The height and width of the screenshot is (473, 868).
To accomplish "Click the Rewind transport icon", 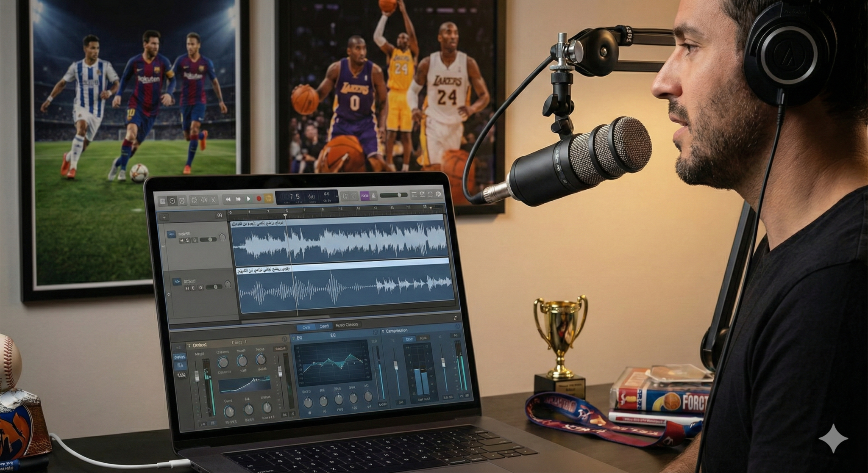I will point(228,199).
